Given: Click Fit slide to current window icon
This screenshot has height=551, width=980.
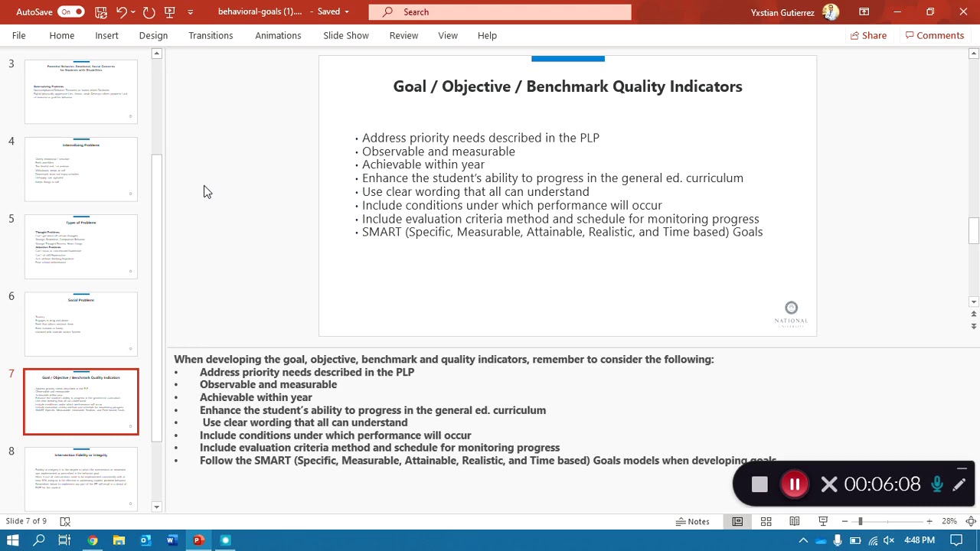Looking at the screenshot, I should click(971, 521).
